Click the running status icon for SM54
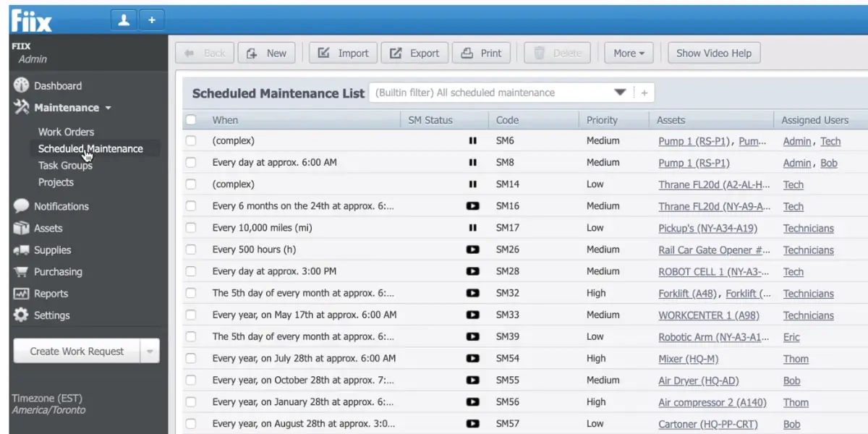 [x=473, y=359]
